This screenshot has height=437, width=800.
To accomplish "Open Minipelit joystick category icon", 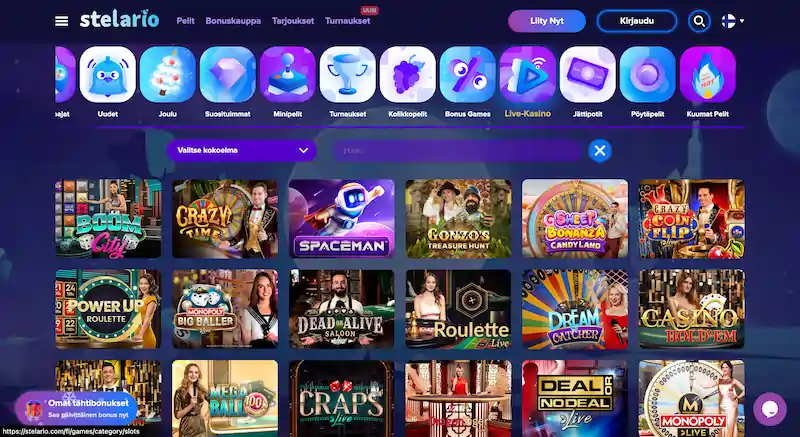I will (288, 74).
